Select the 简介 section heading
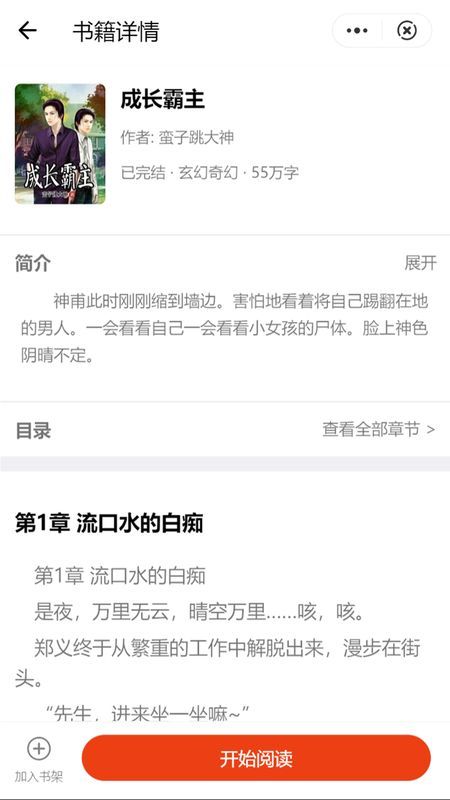The image size is (450, 800). point(33,264)
